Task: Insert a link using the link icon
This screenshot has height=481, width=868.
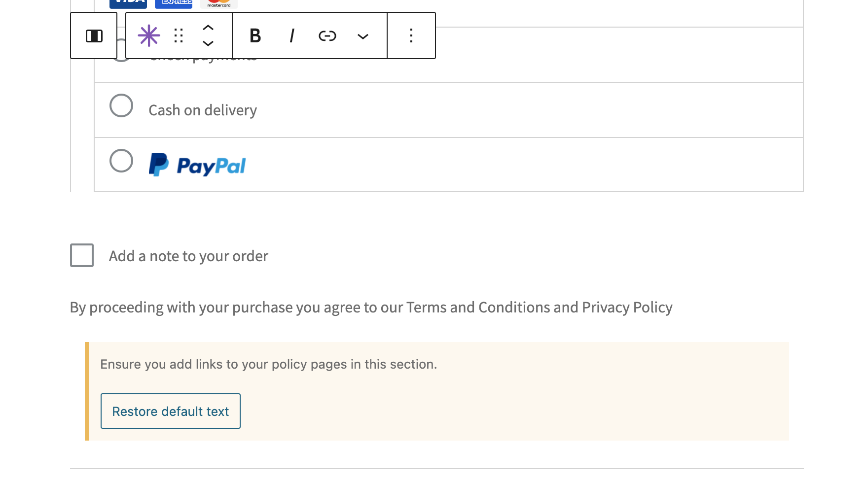Action: tap(327, 35)
